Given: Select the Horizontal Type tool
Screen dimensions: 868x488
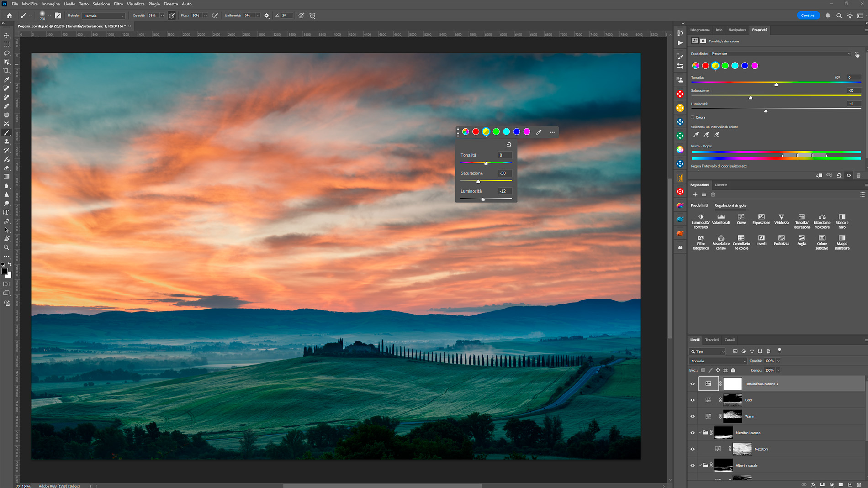Looking at the screenshot, I should tap(6, 212).
